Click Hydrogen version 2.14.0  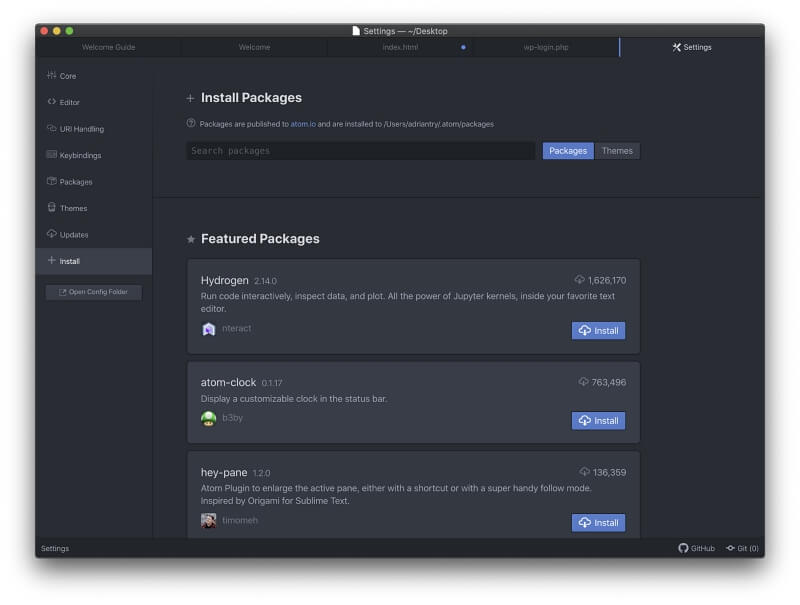tap(265, 281)
